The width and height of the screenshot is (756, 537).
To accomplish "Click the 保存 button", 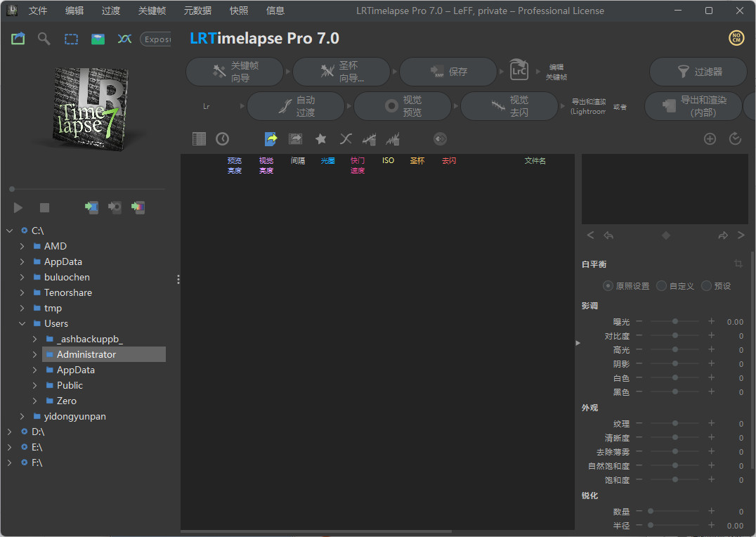I will point(448,72).
